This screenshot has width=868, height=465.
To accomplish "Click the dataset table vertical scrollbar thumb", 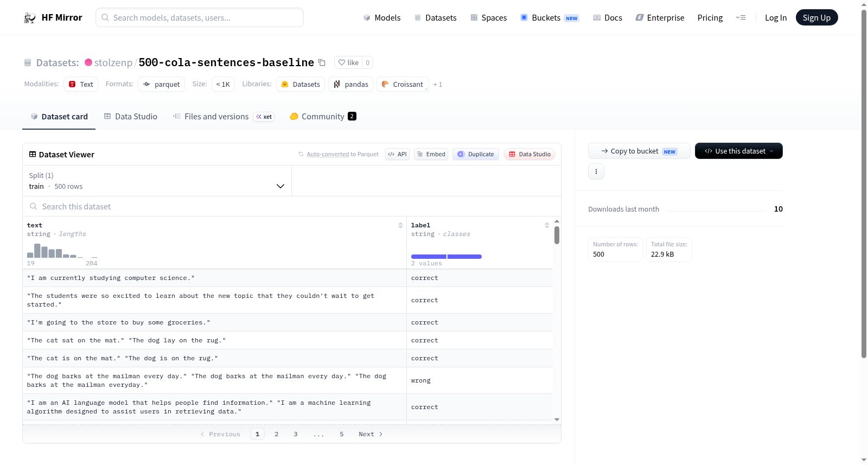I will pyautogui.click(x=557, y=235).
